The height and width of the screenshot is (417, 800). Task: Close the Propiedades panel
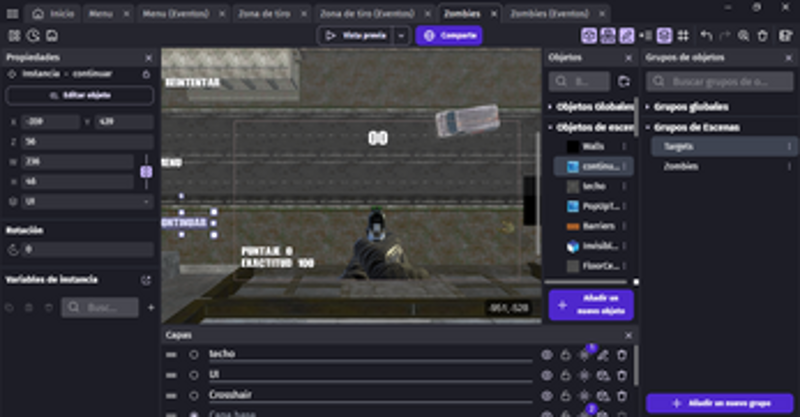(148, 58)
